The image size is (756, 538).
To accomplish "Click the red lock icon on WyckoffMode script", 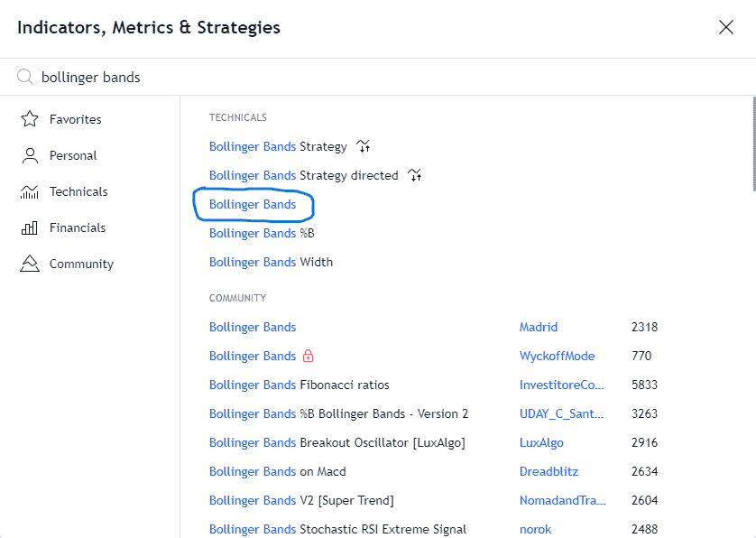I will click(309, 356).
